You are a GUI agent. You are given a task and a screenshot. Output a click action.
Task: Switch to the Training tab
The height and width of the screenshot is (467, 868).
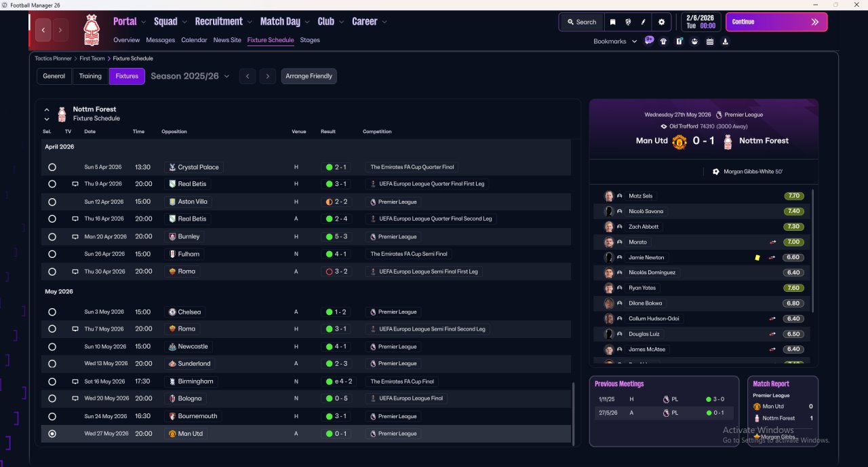90,76
